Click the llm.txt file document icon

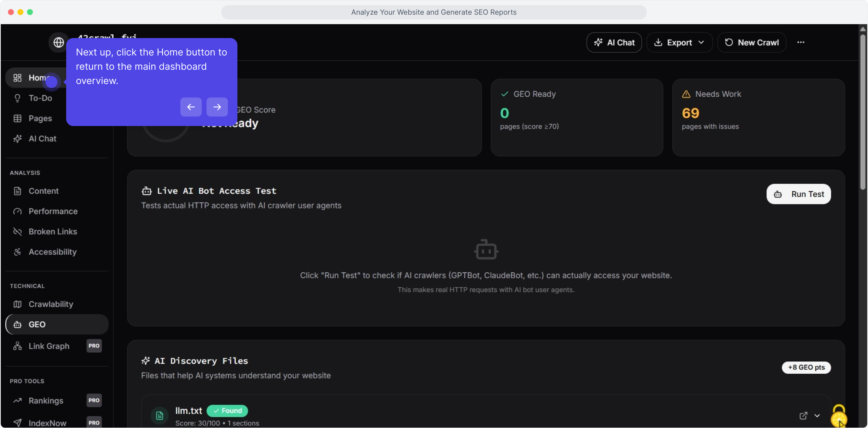159,416
